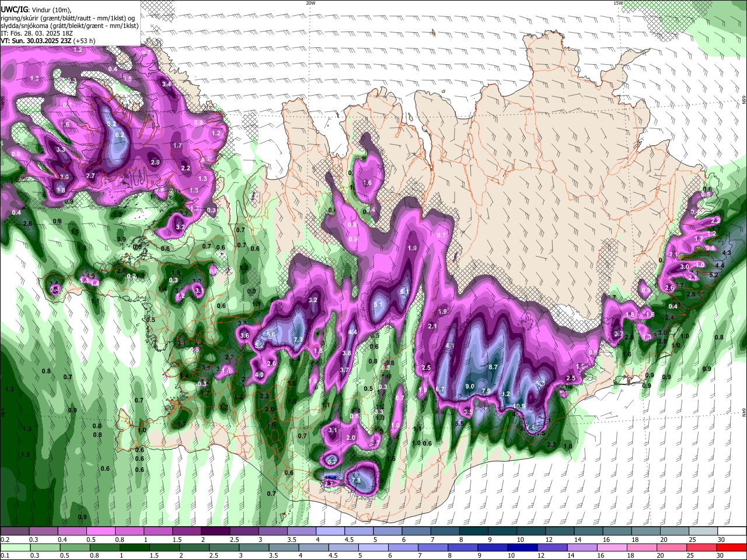Click the 8.7 snowfall value on map
The width and height of the screenshot is (747, 560).
(493, 367)
